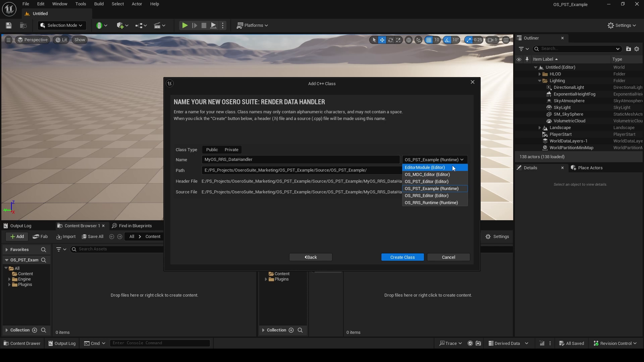Open the Tools menu
This screenshot has height=362, width=644.
coord(80,4)
